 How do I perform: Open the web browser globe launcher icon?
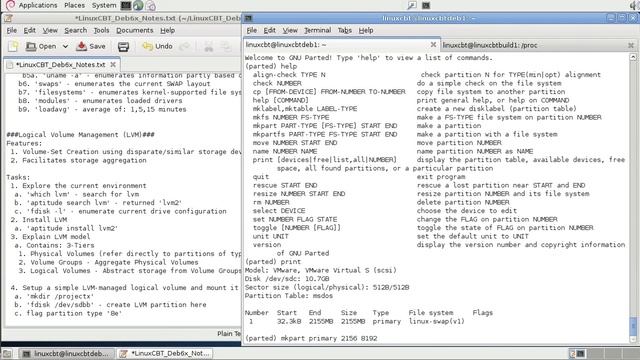point(138,5)
